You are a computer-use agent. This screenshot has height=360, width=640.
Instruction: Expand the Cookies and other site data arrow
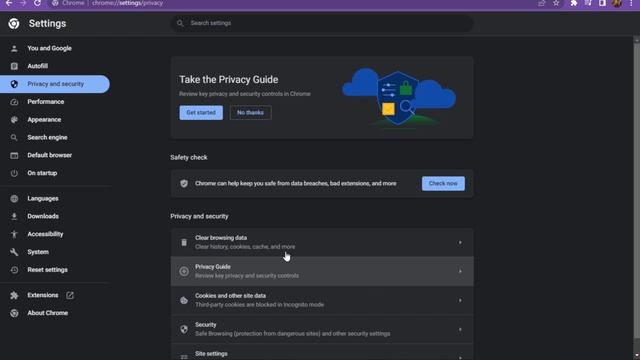[460, 300]
